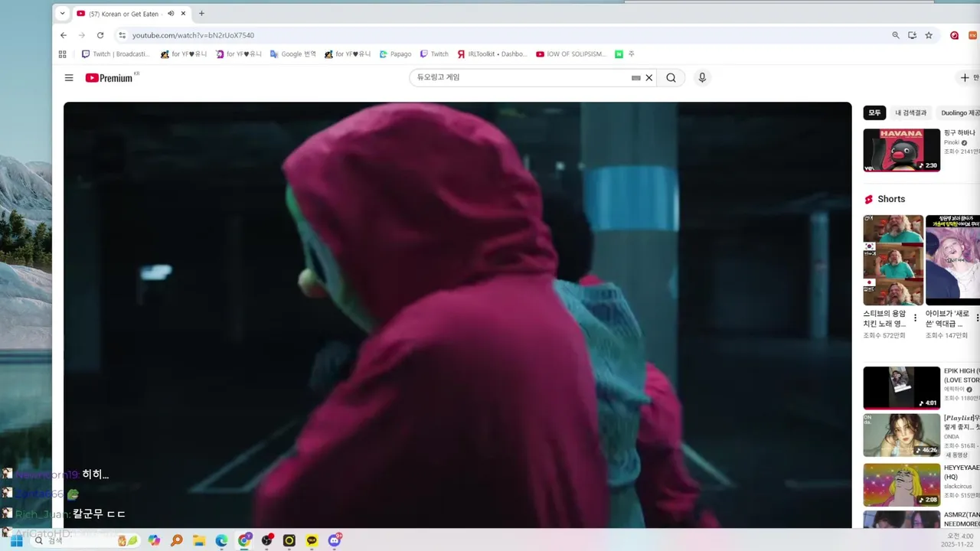
Task: Click the Create plus button
Action: coord(967,77)
